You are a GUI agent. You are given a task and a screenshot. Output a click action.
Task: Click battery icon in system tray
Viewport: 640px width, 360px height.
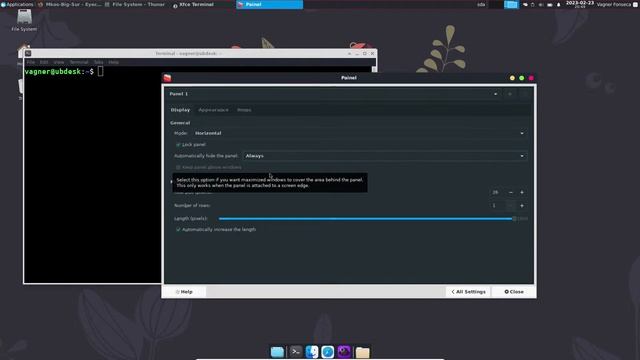point(550,4)
